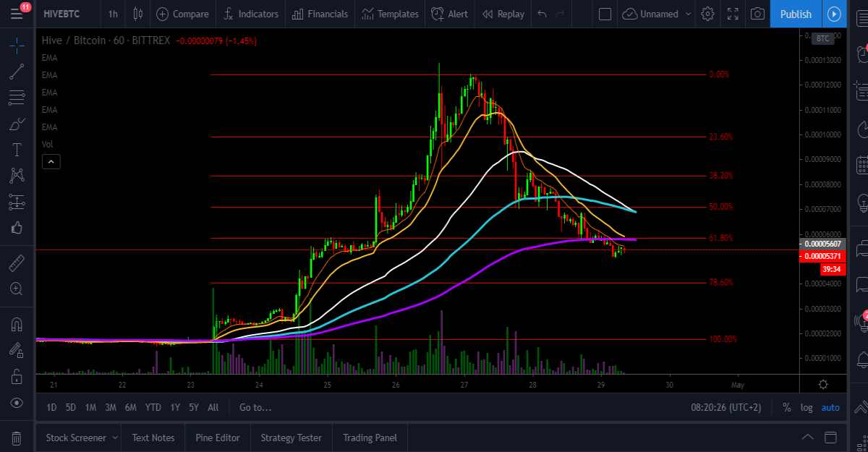868x452 pixels.
Task: Collapse the indicator legend arrow
Action: click(51, 162)
